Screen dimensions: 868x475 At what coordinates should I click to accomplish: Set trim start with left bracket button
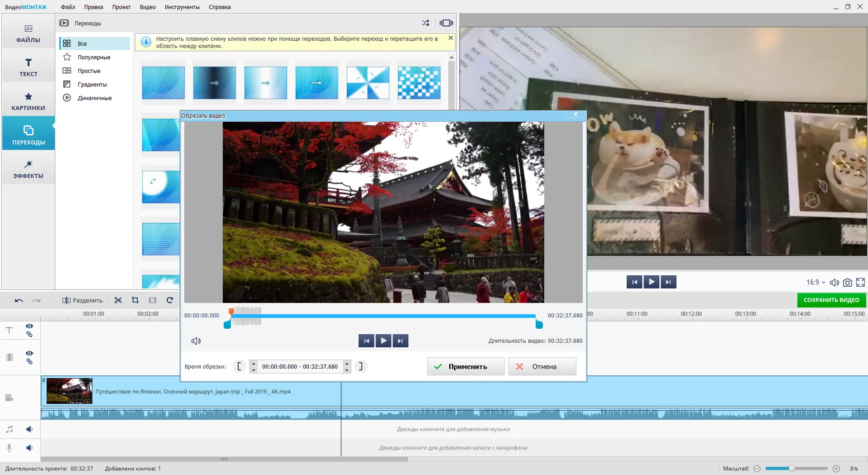point(239,366)
